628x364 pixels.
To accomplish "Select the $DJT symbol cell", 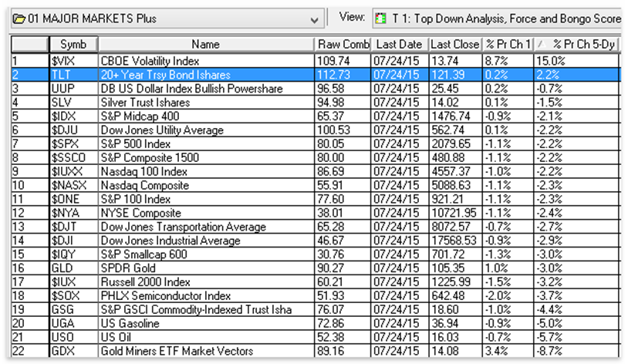I will click(x=74, y=227).
